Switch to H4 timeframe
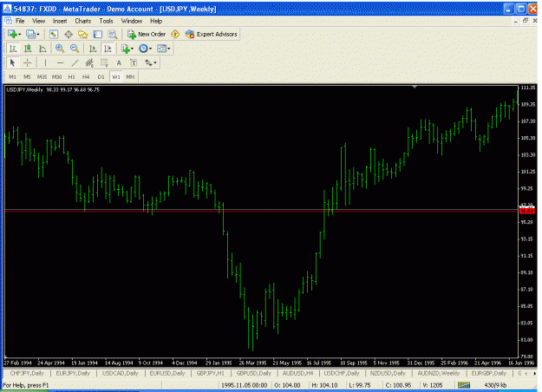542x392 pixels. [x=86, y=77]
